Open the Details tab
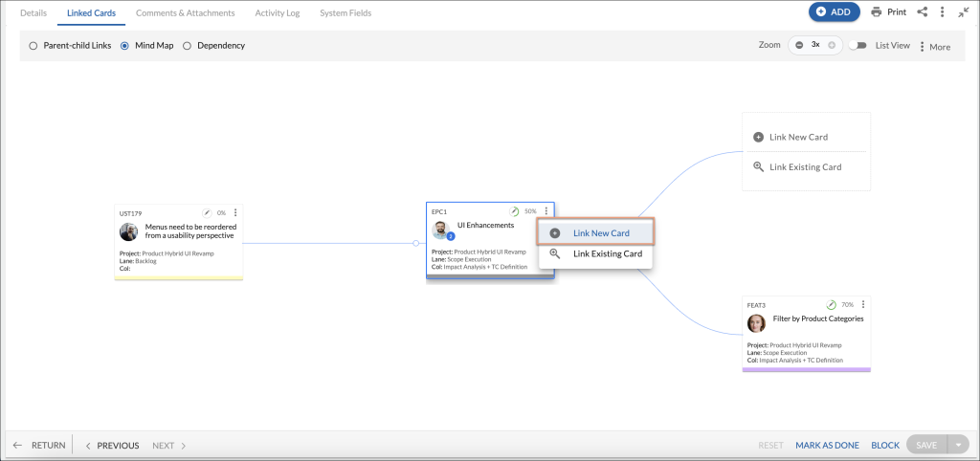The height and width of the screenshot is (461, 980). [x=33, y=12]
